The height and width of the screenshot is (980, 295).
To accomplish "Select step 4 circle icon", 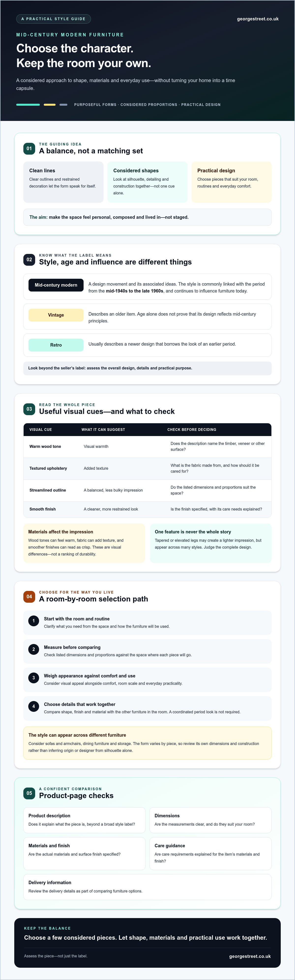I will pos(33,706).
